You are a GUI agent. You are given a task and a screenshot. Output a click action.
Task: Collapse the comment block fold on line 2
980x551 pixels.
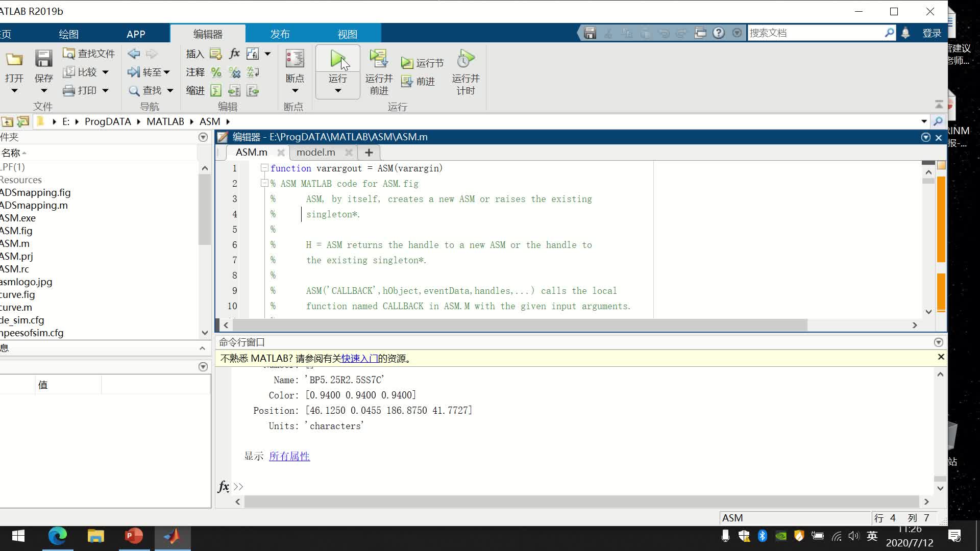264,183
